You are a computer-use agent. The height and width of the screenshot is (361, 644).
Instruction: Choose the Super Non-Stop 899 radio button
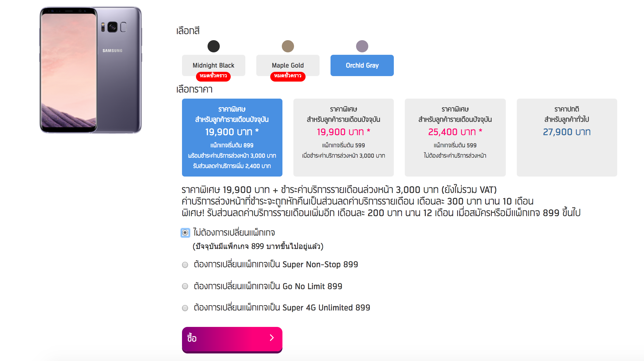[185, 265]
